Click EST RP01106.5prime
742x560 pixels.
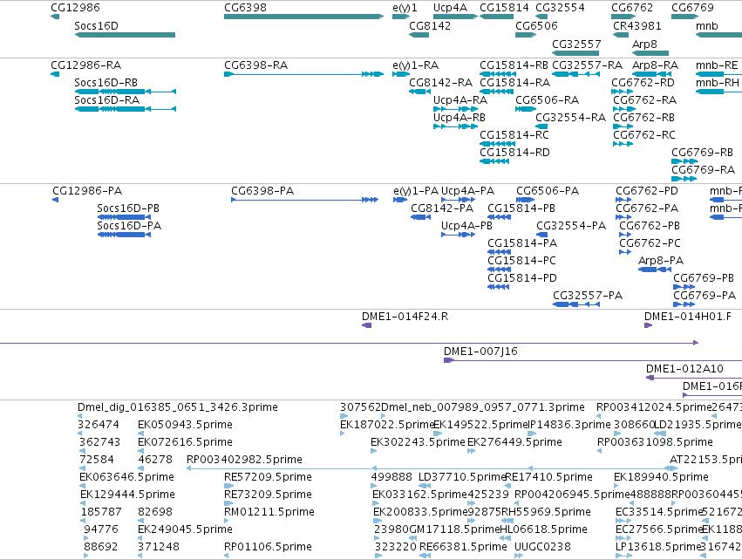coord(227,556)
